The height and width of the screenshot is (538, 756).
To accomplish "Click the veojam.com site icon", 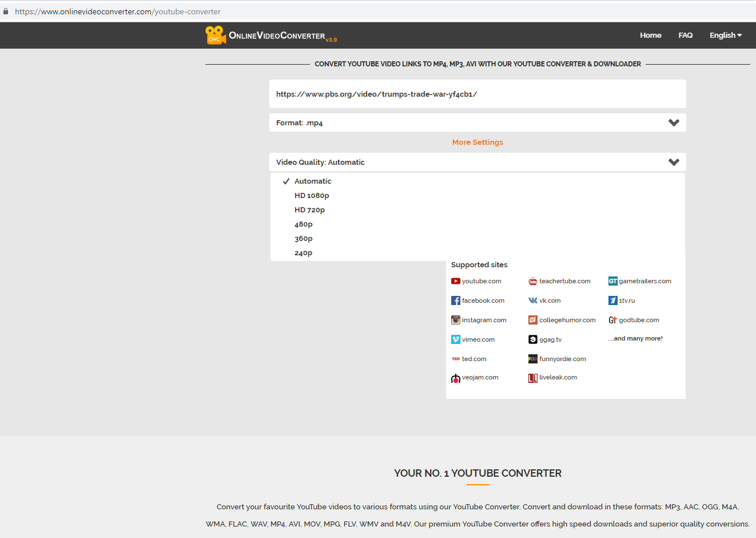I will tap(456, 378).
